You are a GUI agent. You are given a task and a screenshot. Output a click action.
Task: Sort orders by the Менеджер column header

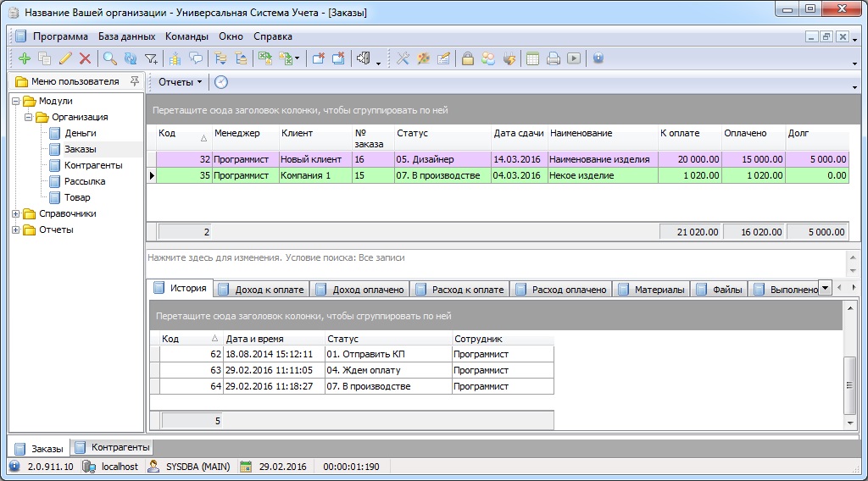pyautogui.click(x=246, y=138)
